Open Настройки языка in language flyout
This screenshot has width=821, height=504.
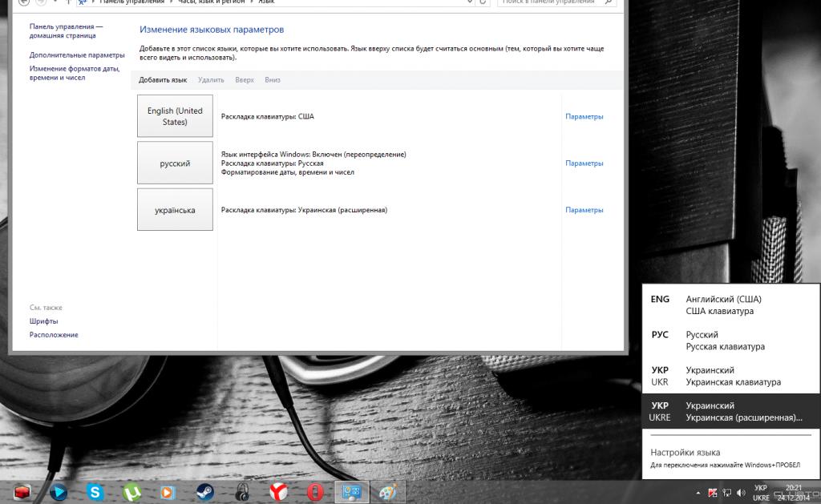click(685, 452)
